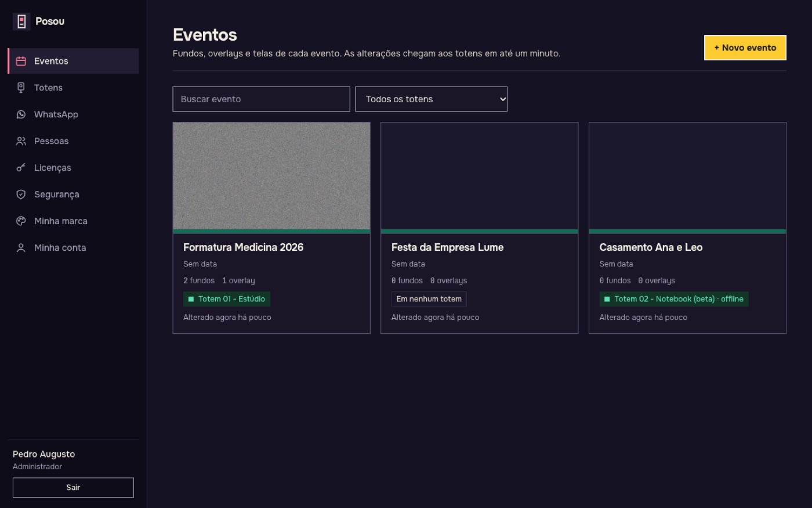Click the "1 overlay" text

tap(238, 280)
